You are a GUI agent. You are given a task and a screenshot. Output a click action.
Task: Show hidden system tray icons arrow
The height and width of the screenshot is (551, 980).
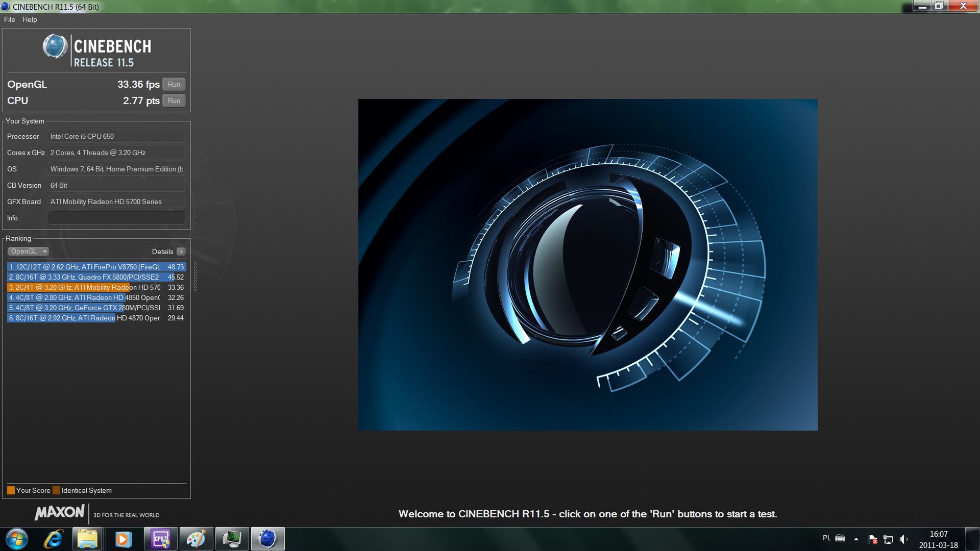[x=856, y=539]
